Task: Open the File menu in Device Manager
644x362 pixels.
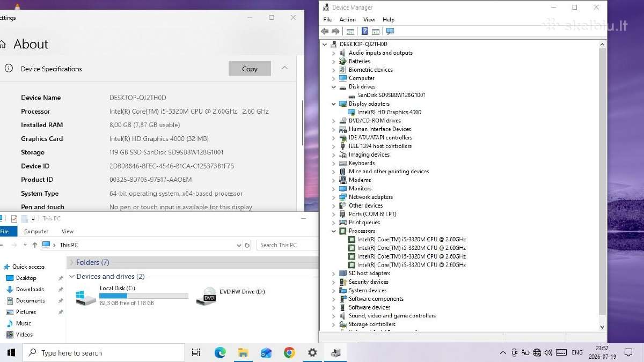Action: coord(327,19)
